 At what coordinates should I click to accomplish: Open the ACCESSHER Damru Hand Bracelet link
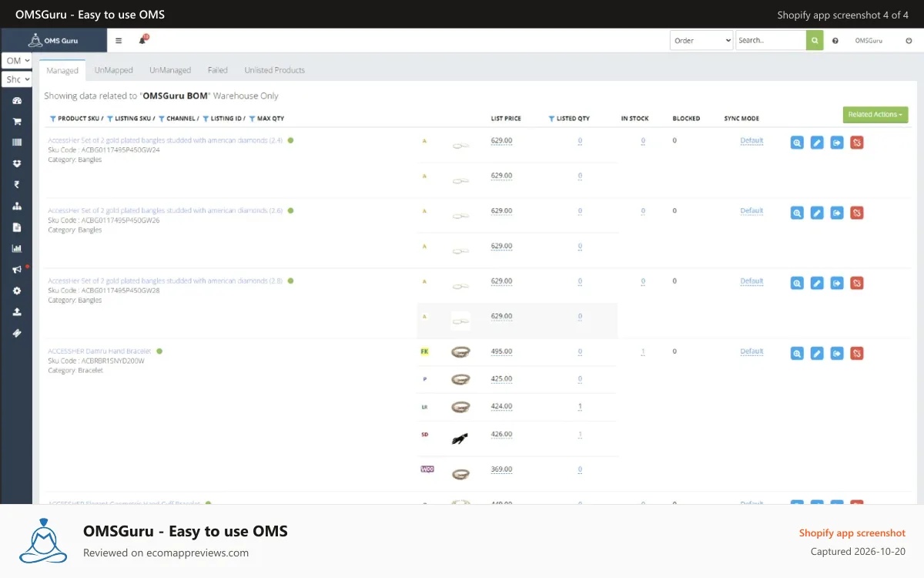click(x=99, y=351)
